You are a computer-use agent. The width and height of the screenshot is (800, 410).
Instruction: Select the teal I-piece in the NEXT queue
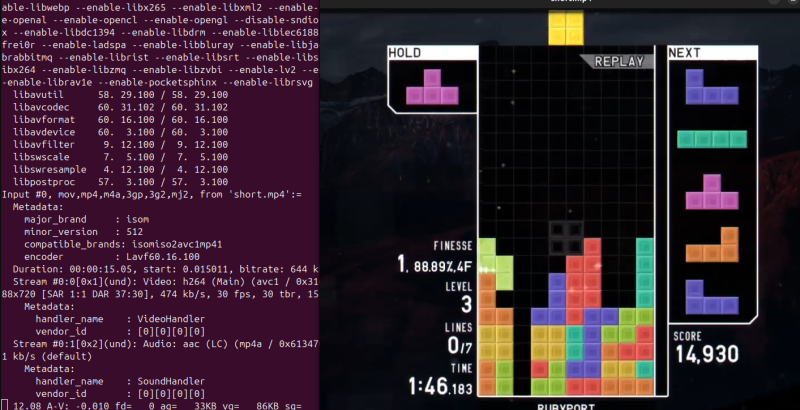(712, 139)
